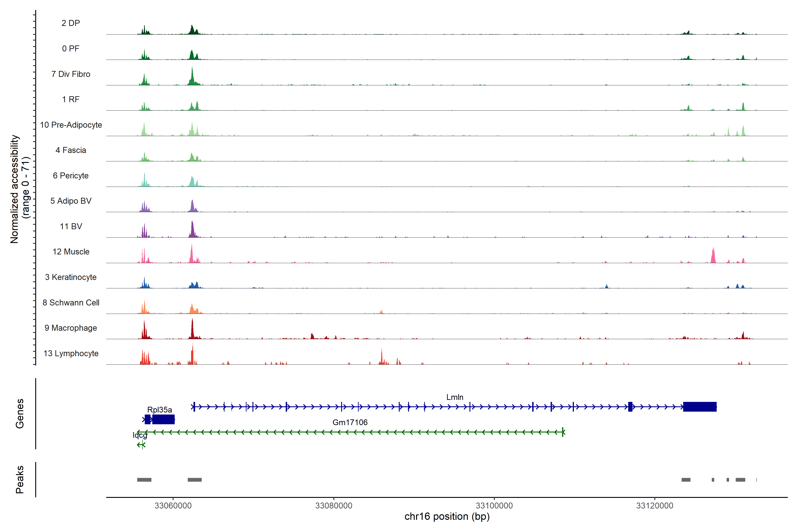Click the chr16 position axis title
The image size is (798, 532).
coord(447,516)
